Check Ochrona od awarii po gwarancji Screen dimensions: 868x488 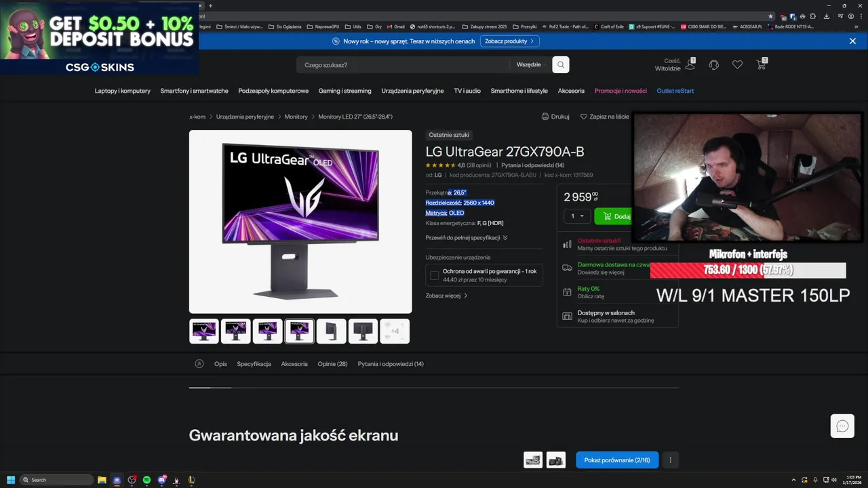[x=434, y=275]
